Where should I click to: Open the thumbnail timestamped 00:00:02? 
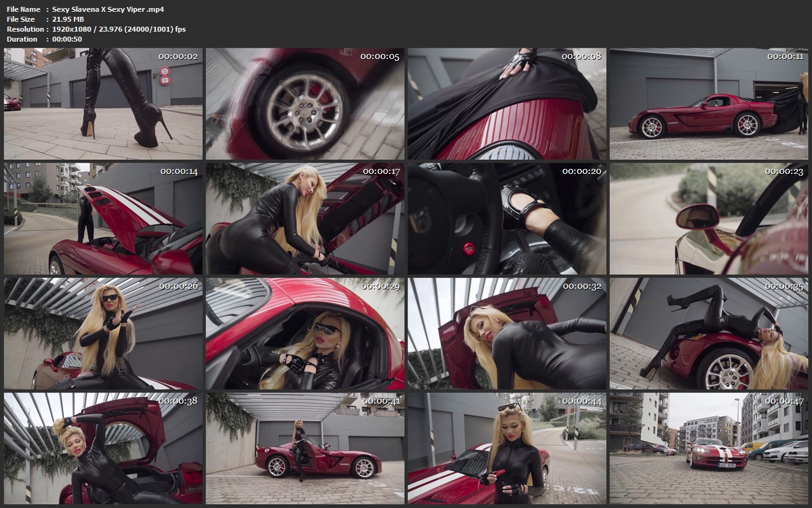pyautogui.click(x=103, y=104)
